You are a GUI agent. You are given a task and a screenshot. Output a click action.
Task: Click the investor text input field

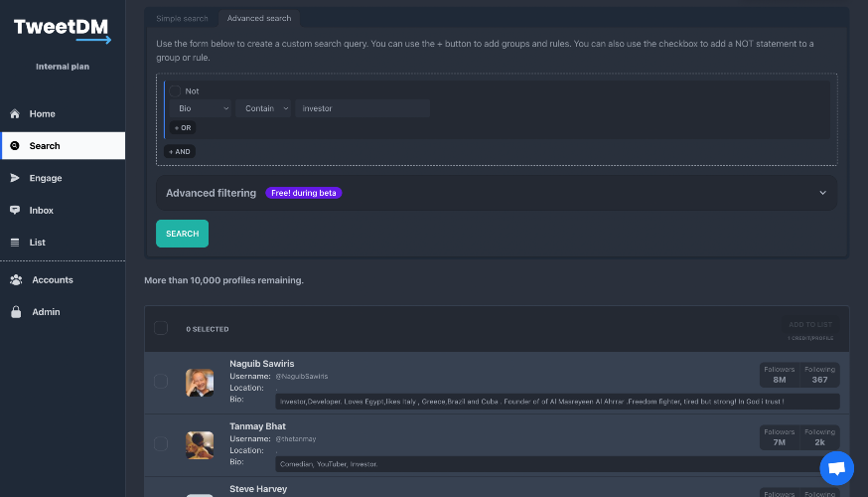[362, 108]
